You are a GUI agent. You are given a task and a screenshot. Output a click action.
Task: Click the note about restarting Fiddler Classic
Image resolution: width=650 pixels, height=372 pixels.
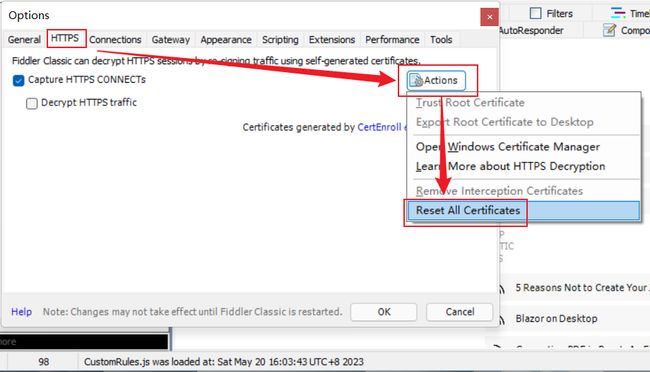(193, 312)
